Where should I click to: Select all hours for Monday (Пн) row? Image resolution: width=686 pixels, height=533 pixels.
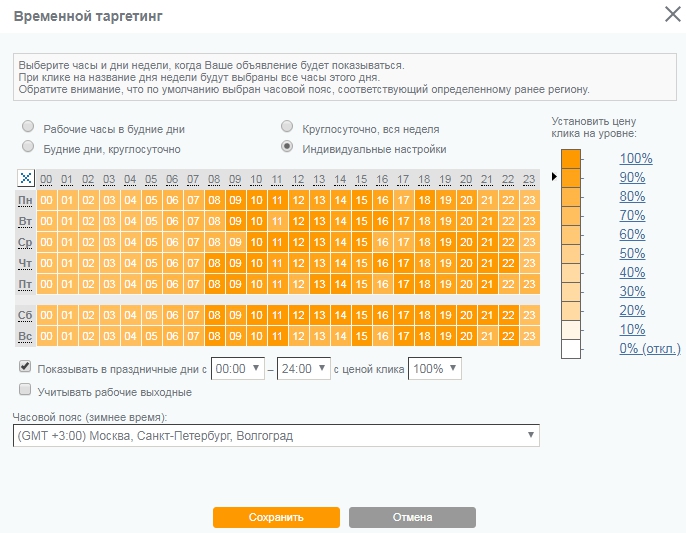point(25,201)
